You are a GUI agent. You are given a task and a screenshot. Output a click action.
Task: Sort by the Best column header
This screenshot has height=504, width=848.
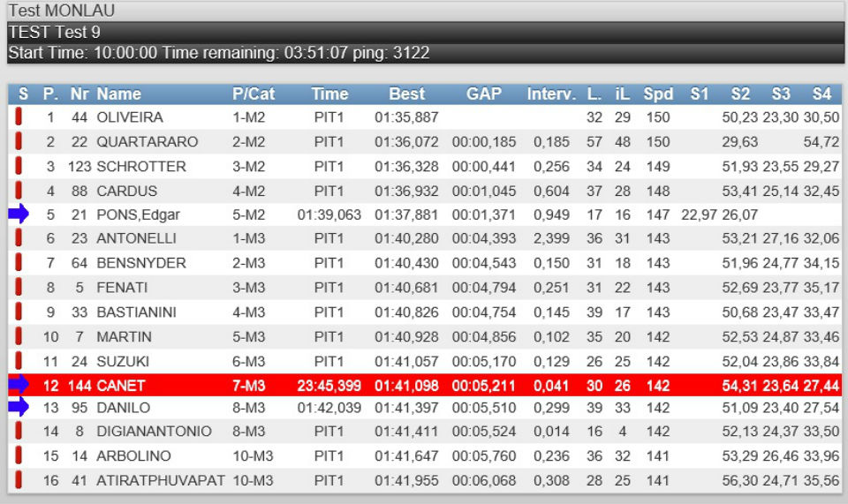click(407, 94)
